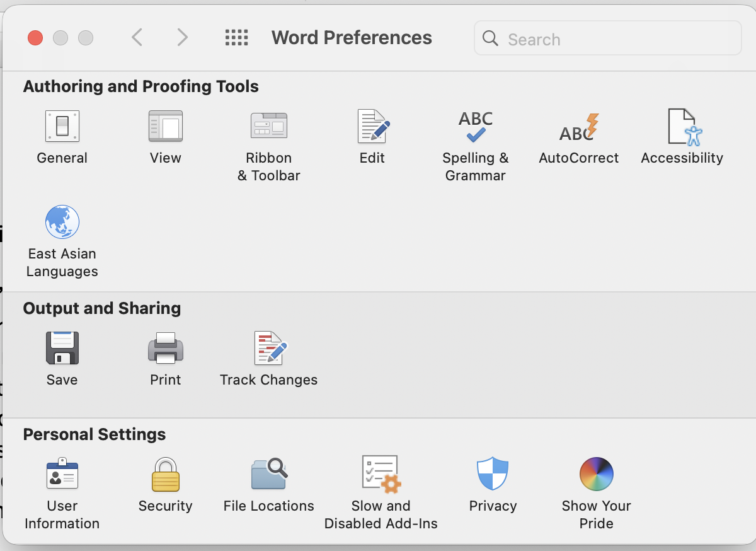Open the Track Changes preferences icon
The width and height of the screenshot is (756, 551).
[270, 348]
